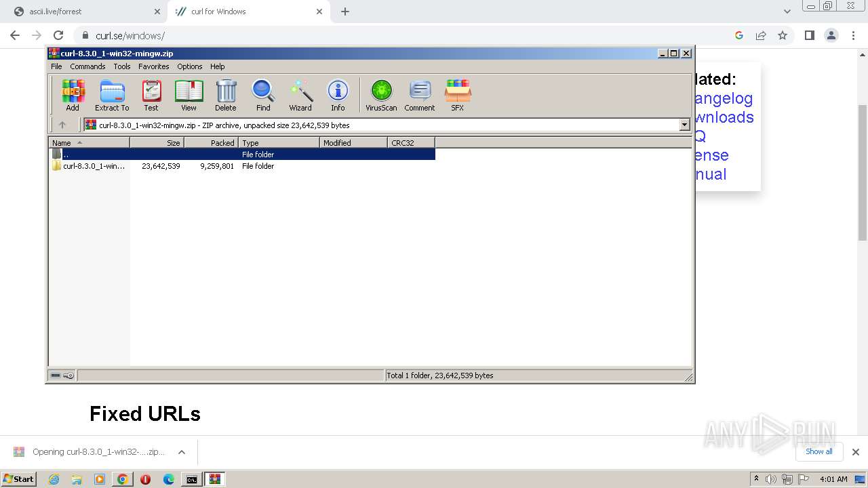Open Options menu
The width and height of the screenshot is (868, 488).
click(x=190, y=66)
